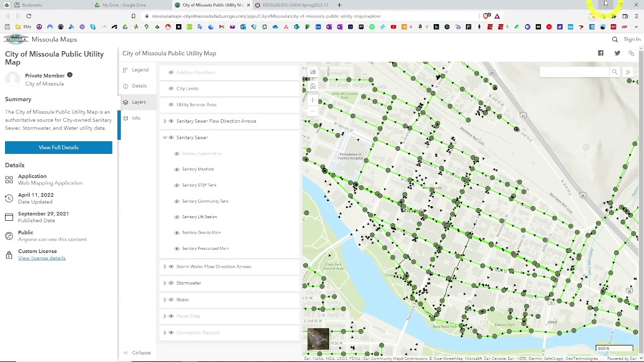This screenshot has height=362, width=644.
Task: Toggle visibility of Water layer
Action: click(x=171, y=300)
